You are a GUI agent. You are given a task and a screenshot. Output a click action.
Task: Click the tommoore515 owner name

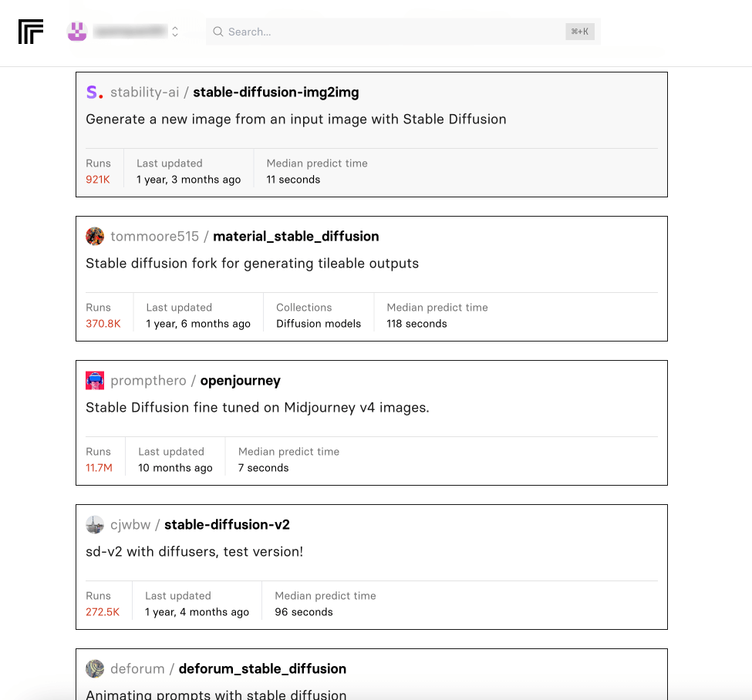coord(154,237)
